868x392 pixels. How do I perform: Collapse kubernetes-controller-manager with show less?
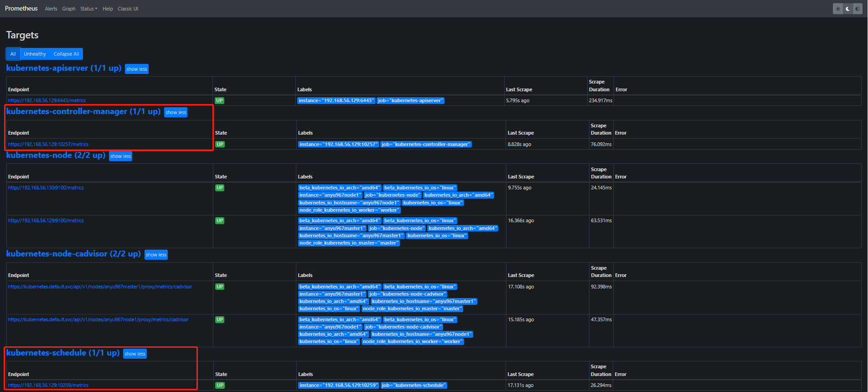pos(176,112)
